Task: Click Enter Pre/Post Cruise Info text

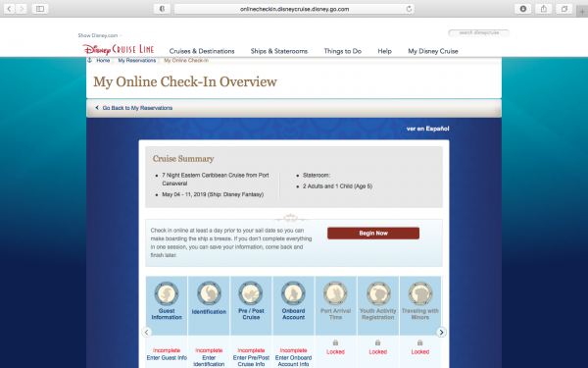Action: point(251,361)
